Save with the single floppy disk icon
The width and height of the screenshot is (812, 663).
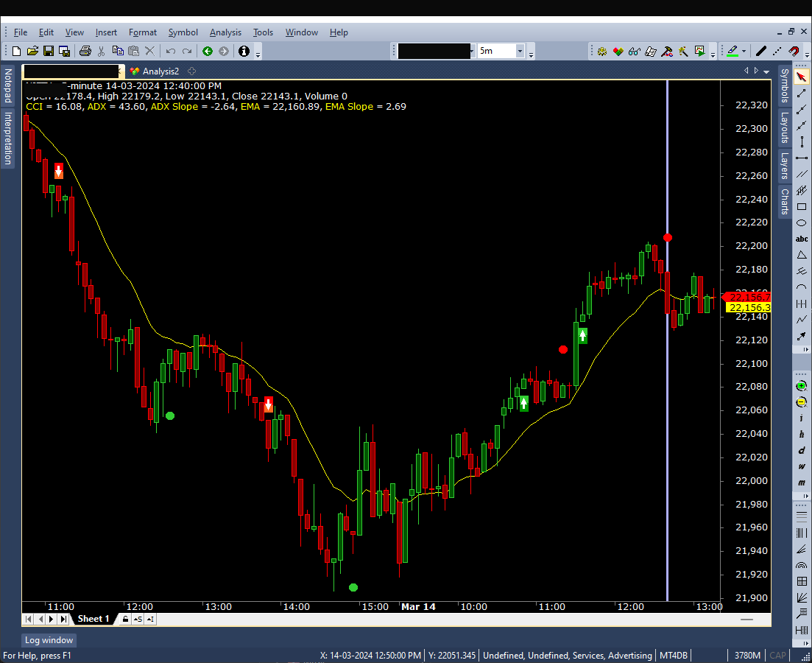(x=49, y=51)
